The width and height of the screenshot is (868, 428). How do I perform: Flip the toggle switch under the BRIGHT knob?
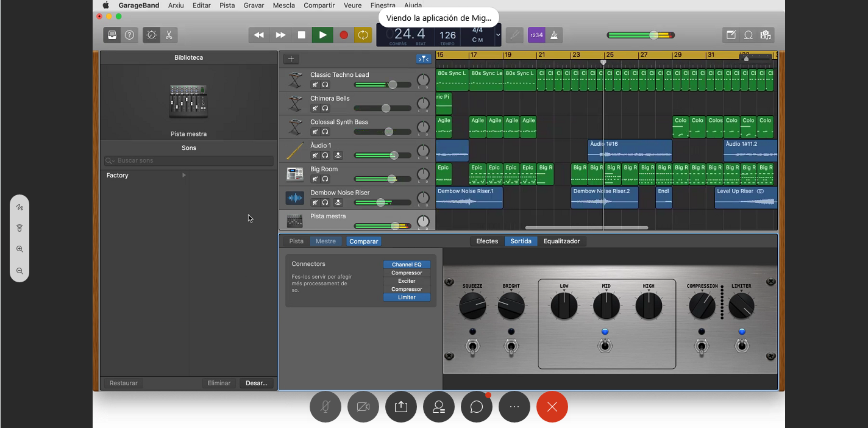511,347
